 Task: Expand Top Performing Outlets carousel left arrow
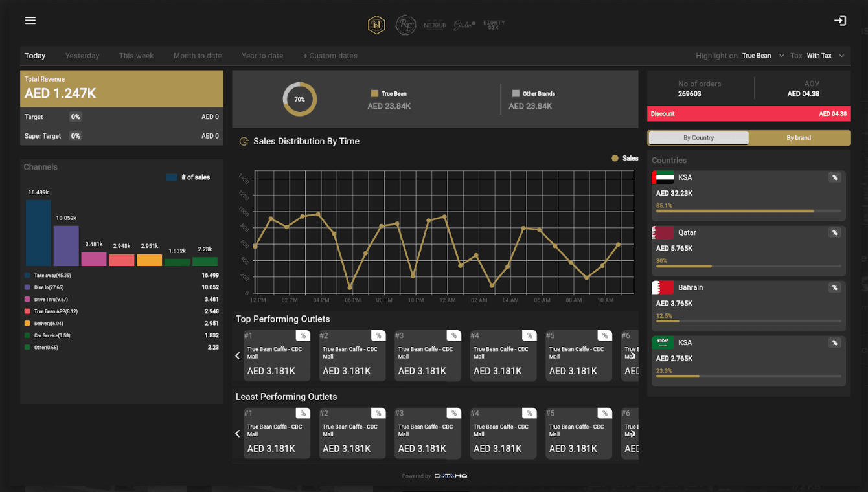pos(237,355)
